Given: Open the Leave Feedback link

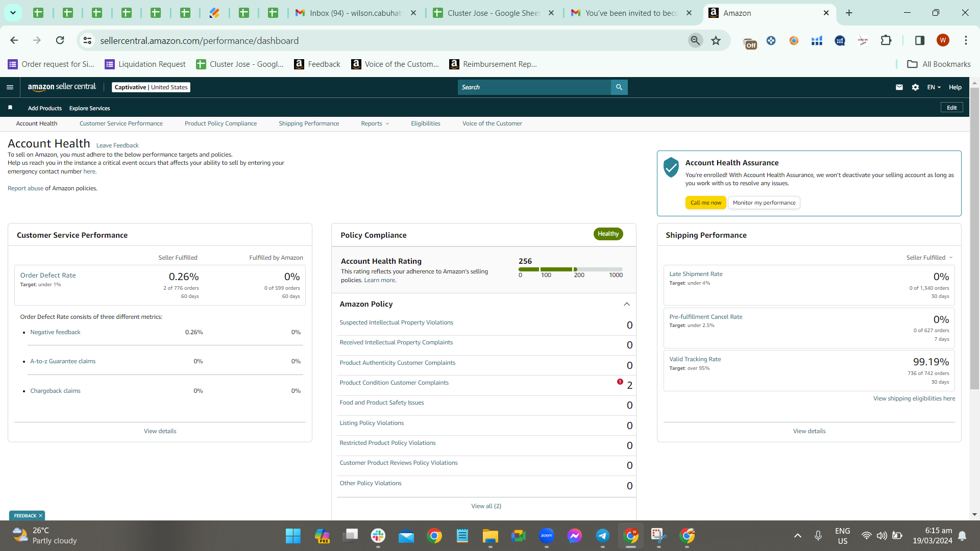Looking at the screenshot, I should point(117,145).
